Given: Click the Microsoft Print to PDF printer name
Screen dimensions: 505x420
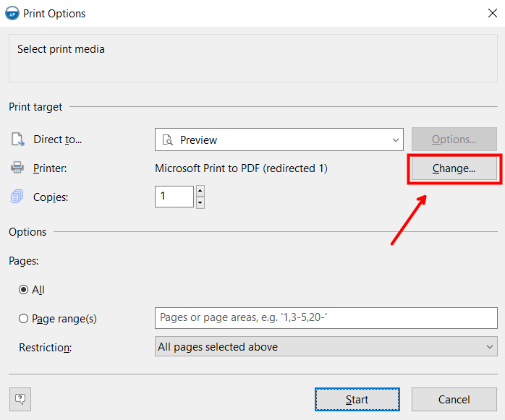Looking at the screenshot, I should 241,168.
